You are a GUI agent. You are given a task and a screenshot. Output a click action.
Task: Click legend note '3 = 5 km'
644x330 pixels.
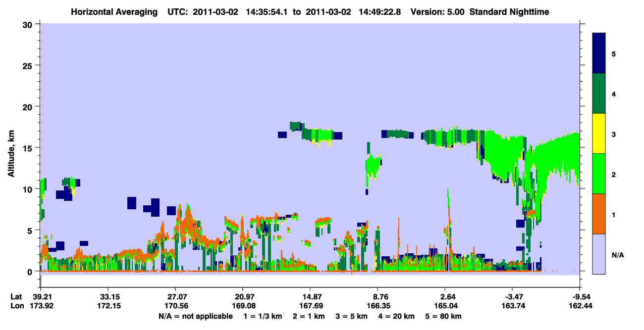353,316
